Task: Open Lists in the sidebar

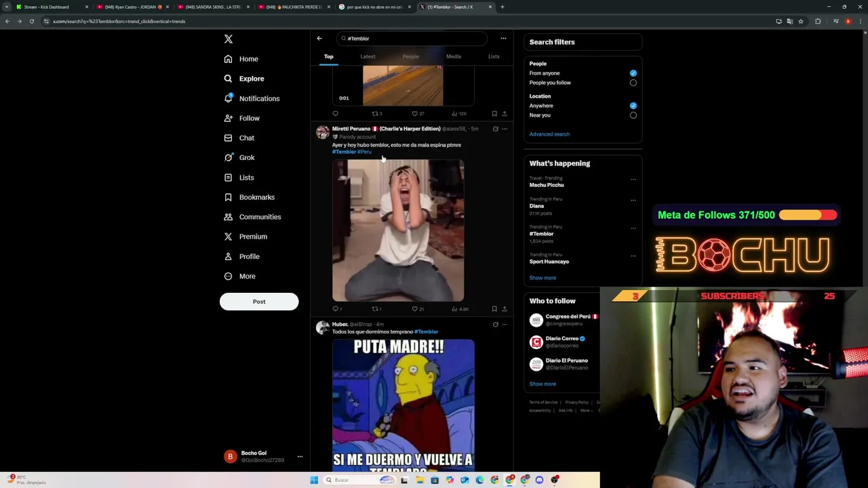Action: (x=239, y=178)
